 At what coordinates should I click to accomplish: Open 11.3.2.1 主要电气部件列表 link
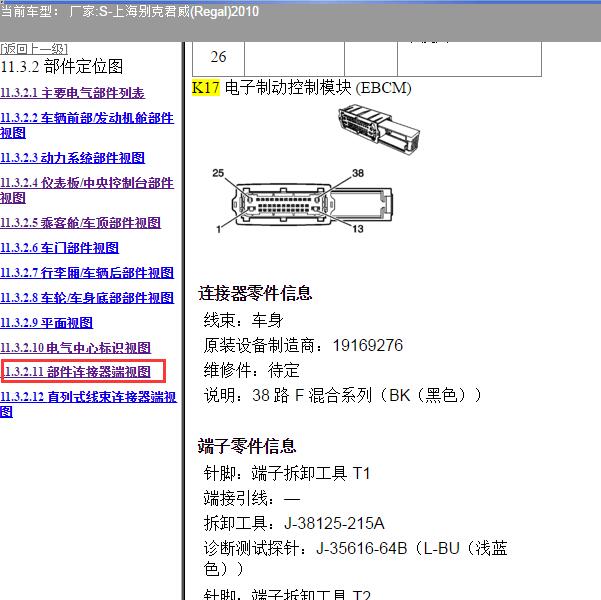pos(72,93)
